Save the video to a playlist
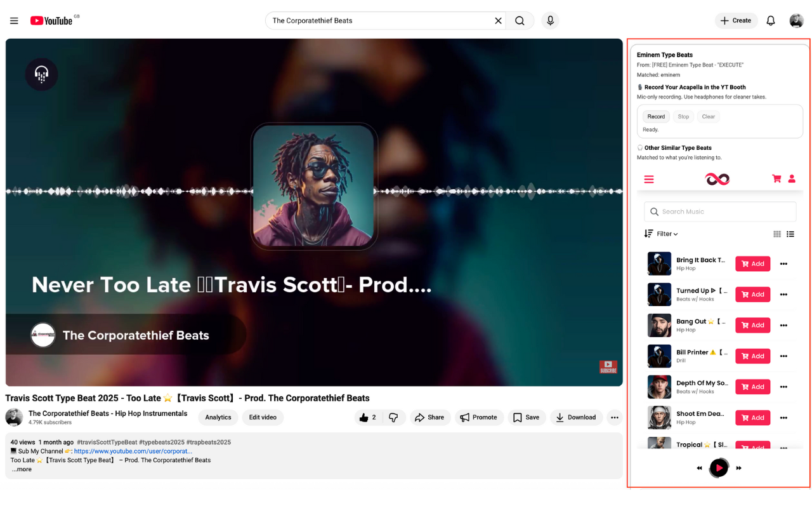This screenshot has width=812, height=508. (526, 417)
